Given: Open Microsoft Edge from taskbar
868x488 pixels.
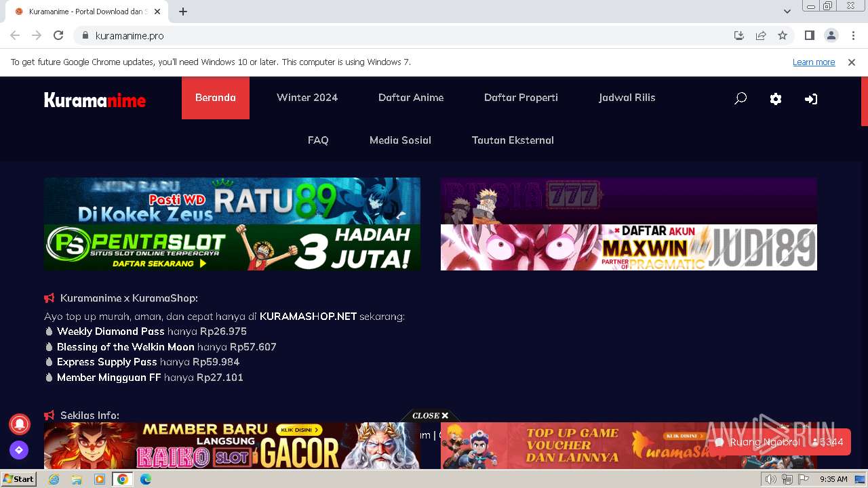Looking at the screenshot, I should click(146, 479).
